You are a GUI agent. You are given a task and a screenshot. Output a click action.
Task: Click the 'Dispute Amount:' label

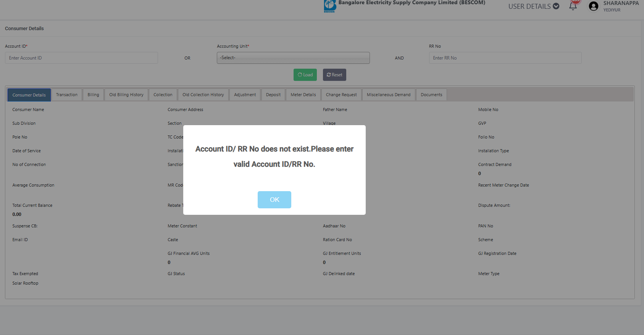(x=494, y=205)
